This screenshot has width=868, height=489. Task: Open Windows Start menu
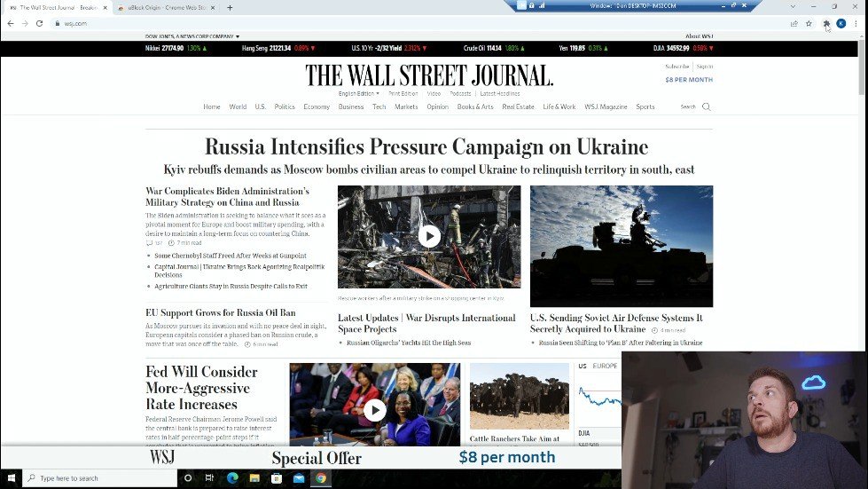coord(12,478)
